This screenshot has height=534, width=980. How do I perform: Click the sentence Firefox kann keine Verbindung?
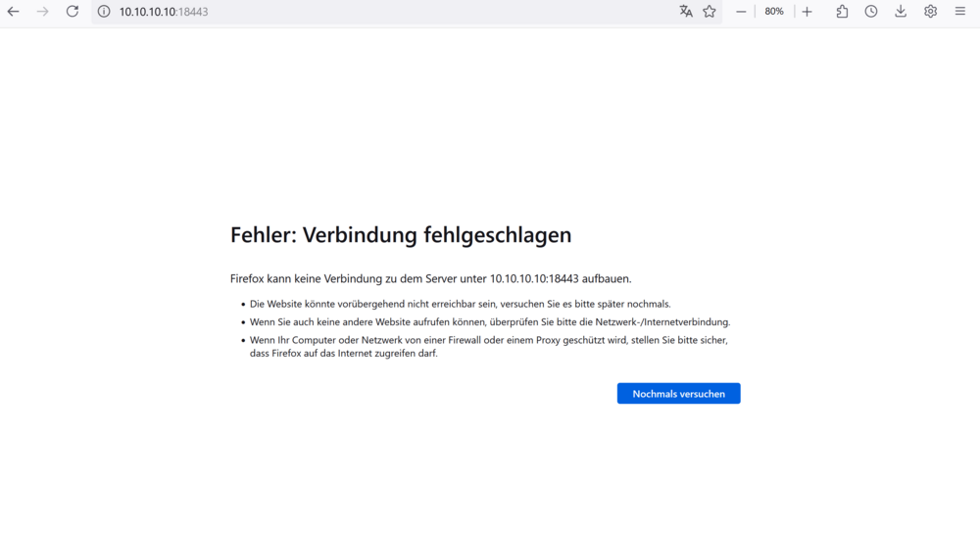click(x=430, y=278)
